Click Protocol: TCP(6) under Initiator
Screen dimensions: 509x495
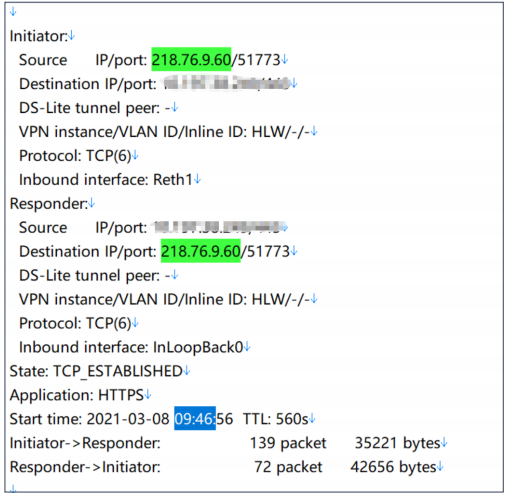click(x=75, y=156)
